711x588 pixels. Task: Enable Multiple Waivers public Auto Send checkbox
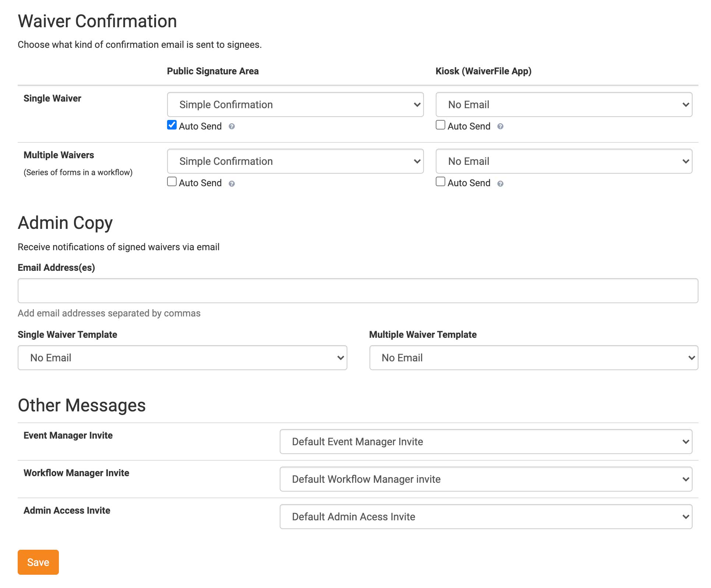pyautogui.click(x=172, y=182)
